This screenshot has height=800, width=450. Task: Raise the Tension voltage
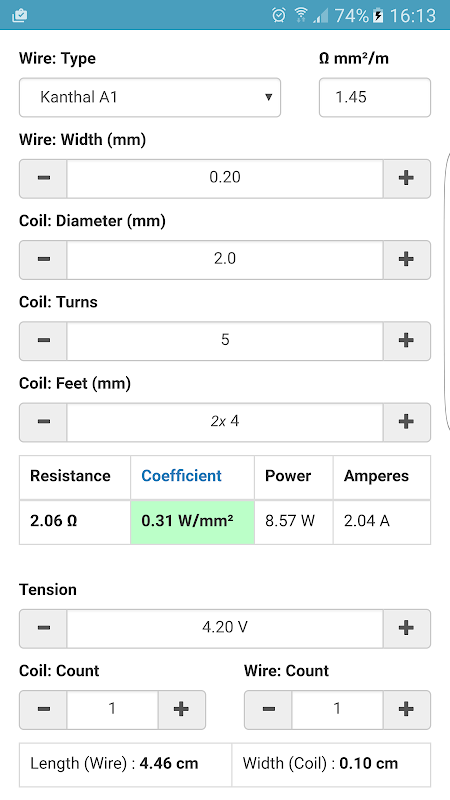pos(406,628)
